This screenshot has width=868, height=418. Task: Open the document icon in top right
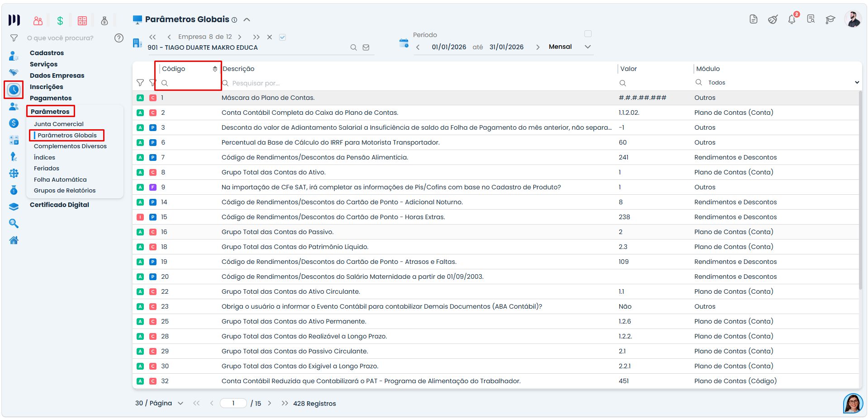754,19
